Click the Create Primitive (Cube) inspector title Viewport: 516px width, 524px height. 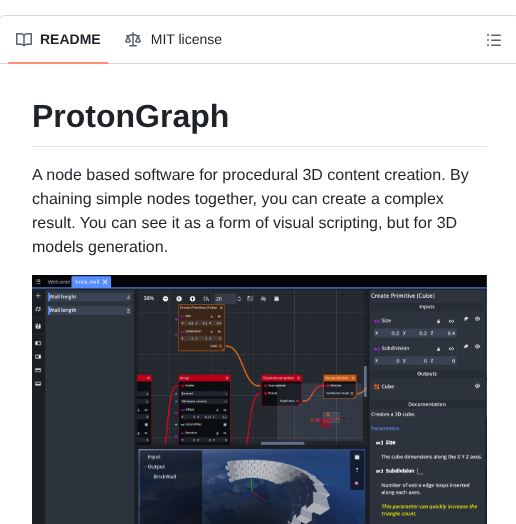(x=403, y=296)
